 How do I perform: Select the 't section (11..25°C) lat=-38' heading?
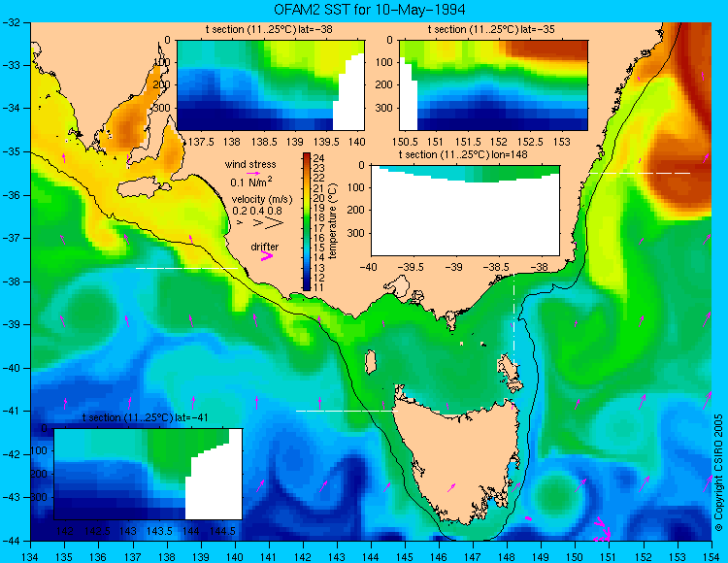click(x=269, y=30)
